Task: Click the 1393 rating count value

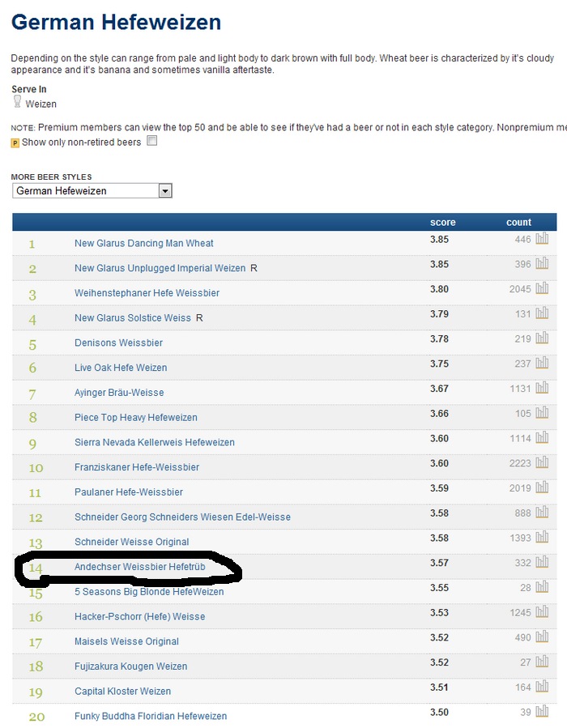Action: tap(520, 538)
